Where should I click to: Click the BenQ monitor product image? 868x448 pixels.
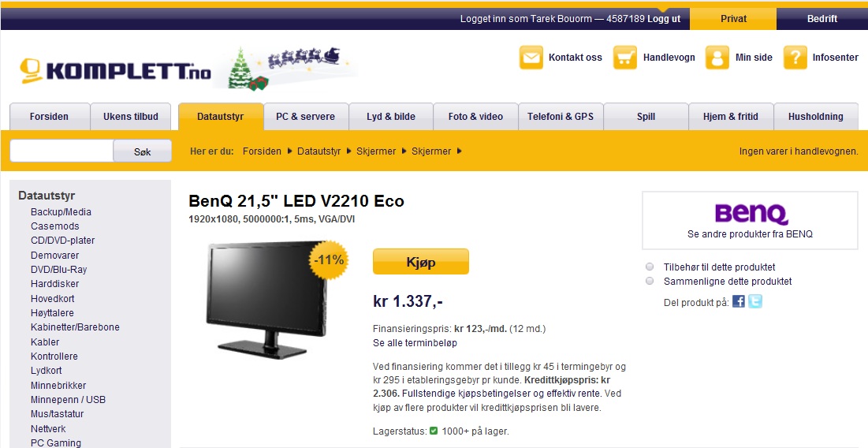[x=269, y=299]
